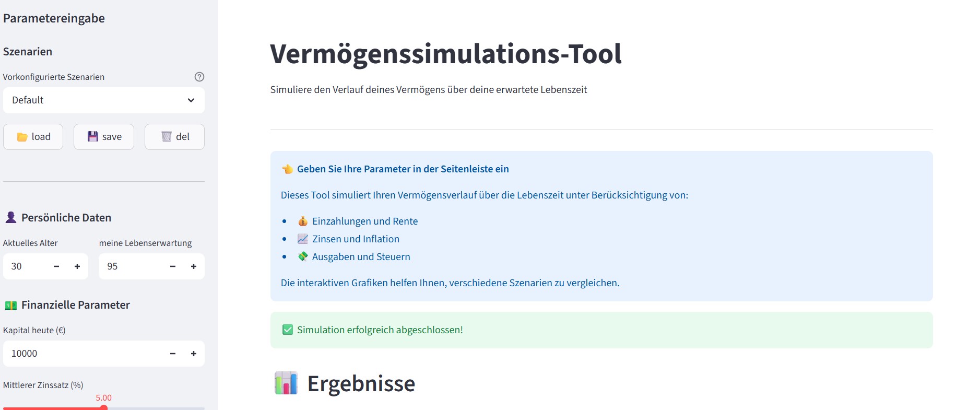Decrease Aktuelles Alter with minus button
The height and width of the screenshot is (410, 980).
(x=56, y=266)
